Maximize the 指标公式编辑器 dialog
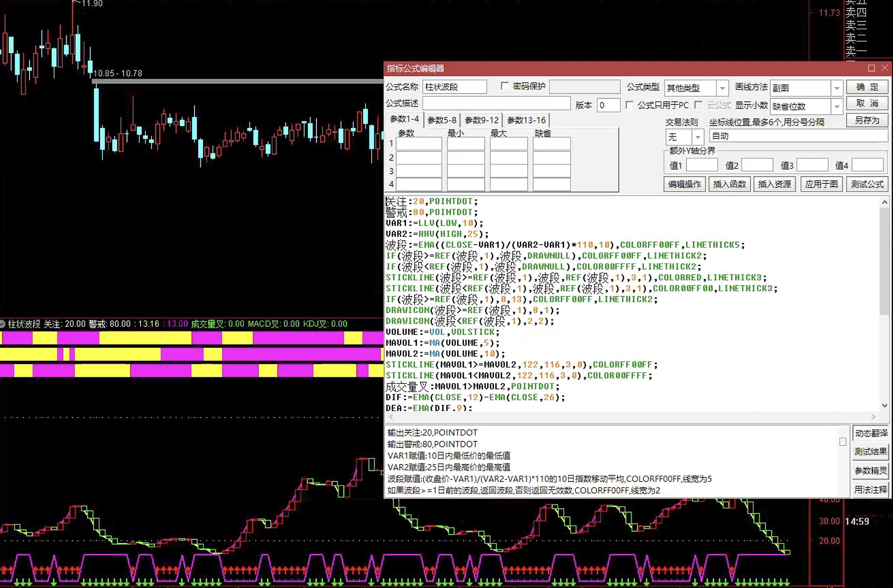893x588 pixels. 871,68
